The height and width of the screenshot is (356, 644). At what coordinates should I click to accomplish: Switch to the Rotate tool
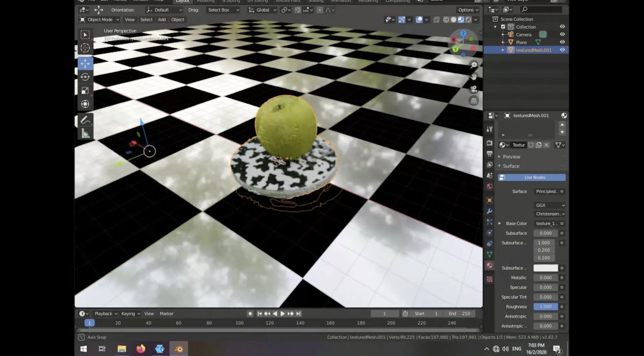coord(85,77)
